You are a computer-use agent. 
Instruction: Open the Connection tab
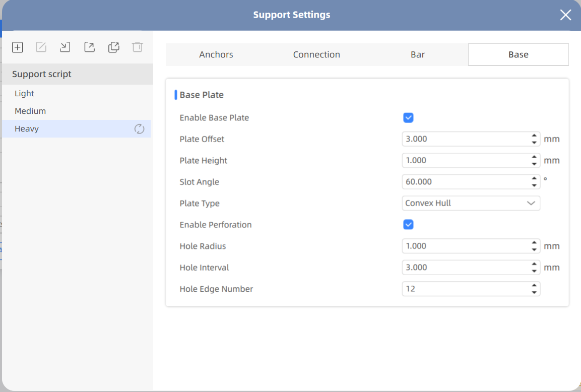click(x=316, y=55)
